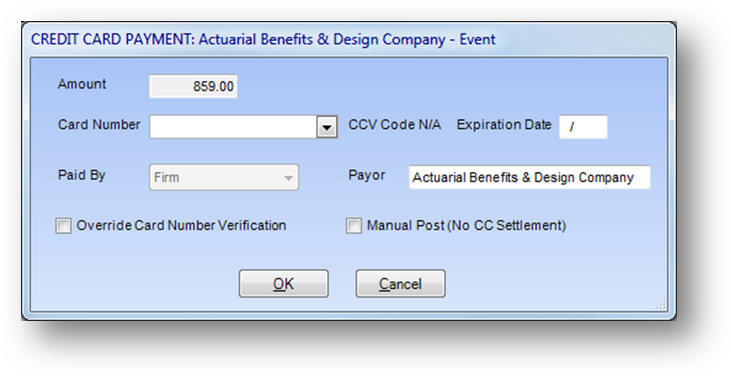Click the Expiration Date label

point(504,125)
